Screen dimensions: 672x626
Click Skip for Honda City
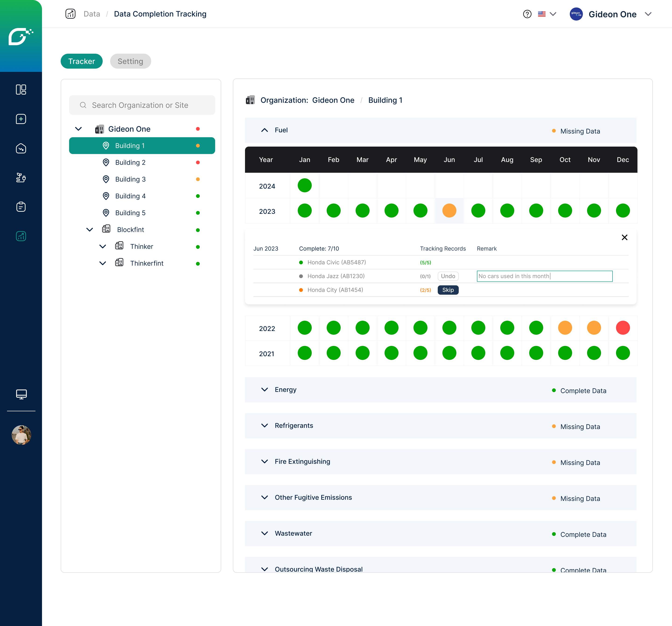[x=448, y=290]
